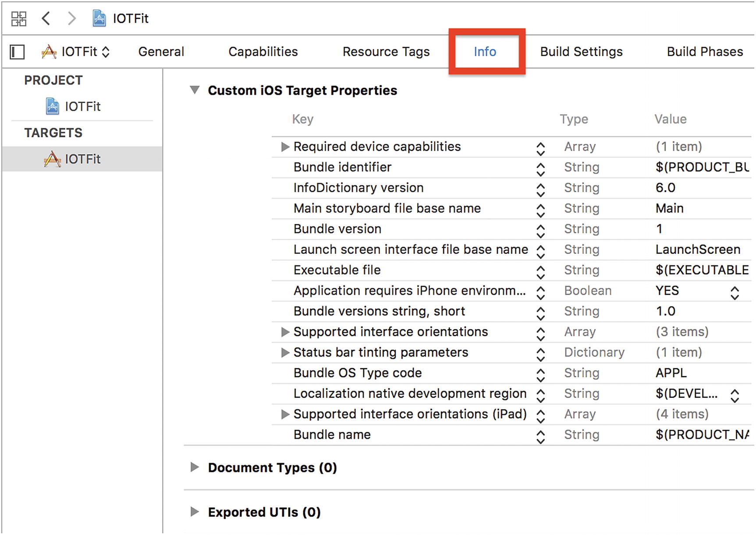The image size is (756, 535).
Task: Collapse Custom iOS Target Properties section
Action: coord(195,90)
